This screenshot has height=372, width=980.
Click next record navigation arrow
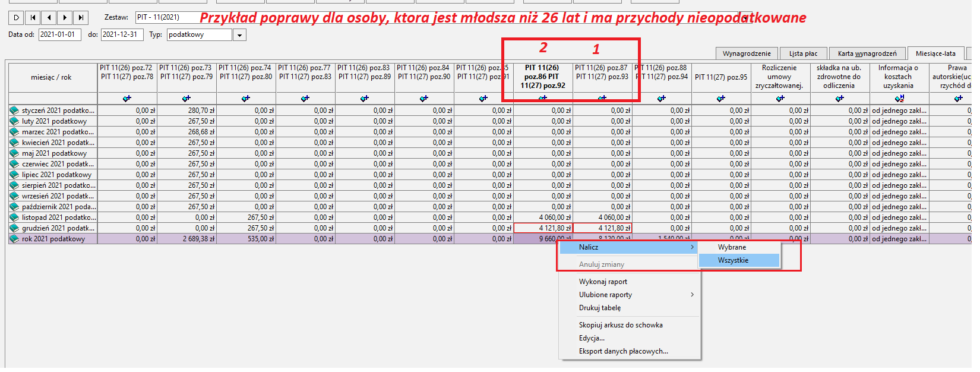65,18
